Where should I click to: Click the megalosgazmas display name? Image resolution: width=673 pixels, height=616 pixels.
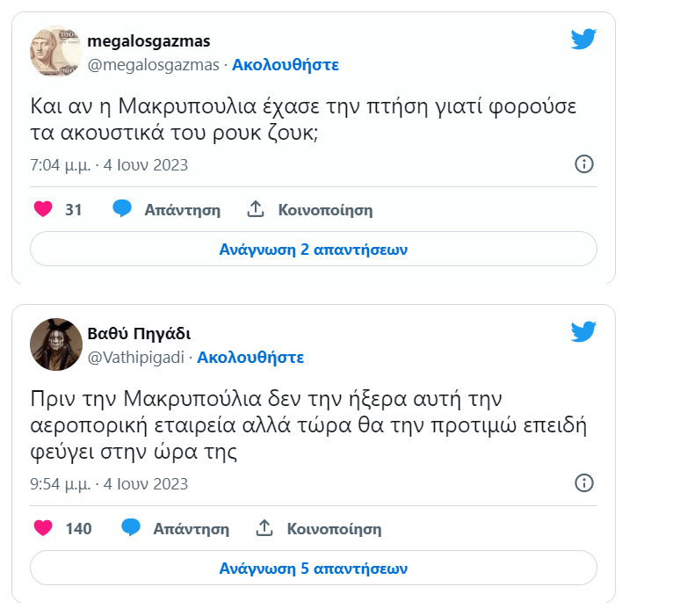click(x=148, y=41)
